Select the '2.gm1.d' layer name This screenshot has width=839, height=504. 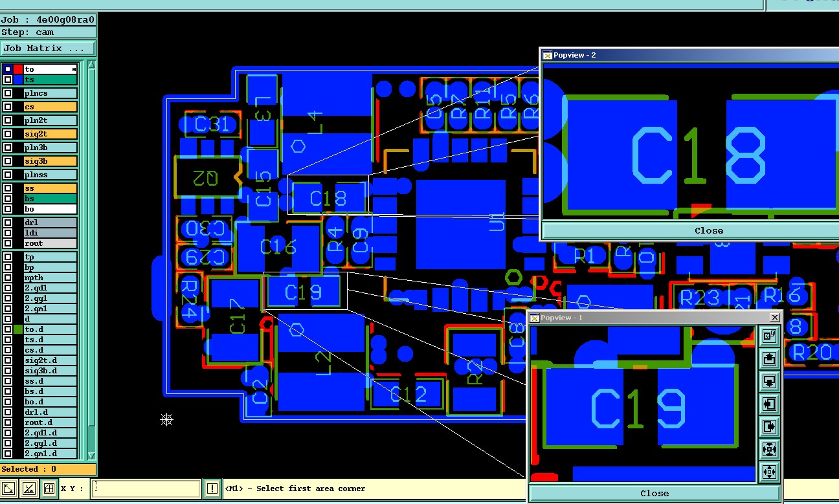tap(50, 454)
